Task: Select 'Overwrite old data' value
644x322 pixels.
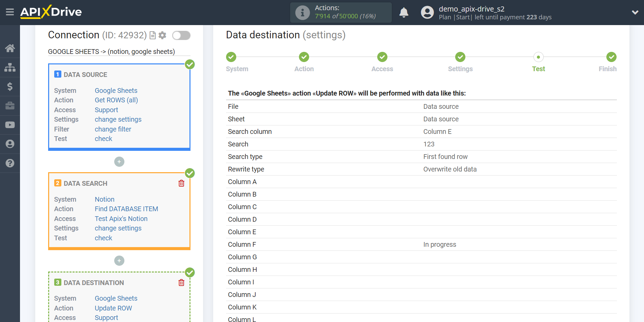Action: pyautogui.click(x=450, y=169)
